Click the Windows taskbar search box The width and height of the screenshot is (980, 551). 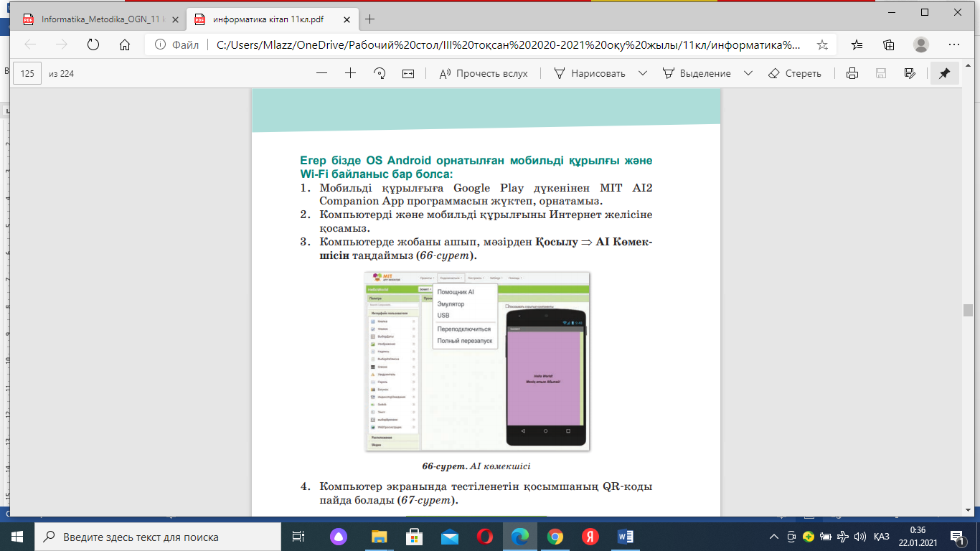[x=158, y=537]
